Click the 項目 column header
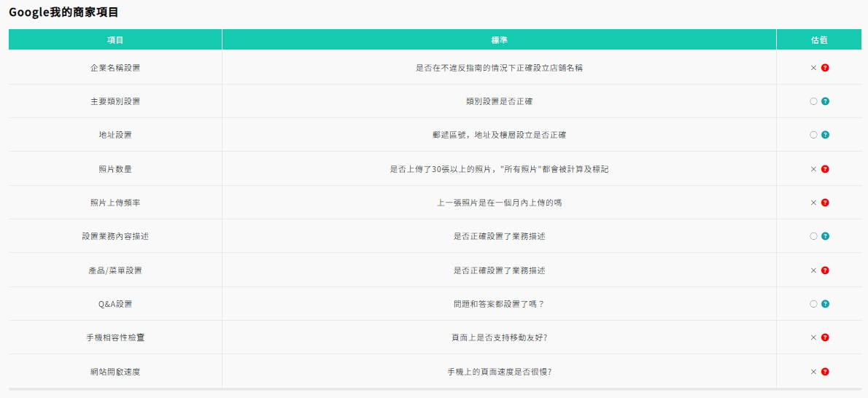Viewport: 868px width, 398px height. click(x=115, y=40)
